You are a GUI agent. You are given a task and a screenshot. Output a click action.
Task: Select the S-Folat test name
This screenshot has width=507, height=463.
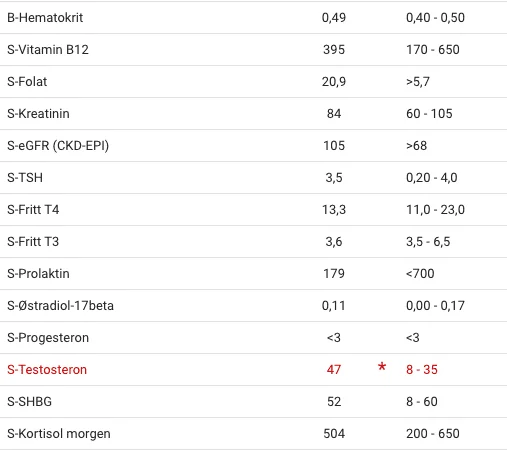(27, 82)
